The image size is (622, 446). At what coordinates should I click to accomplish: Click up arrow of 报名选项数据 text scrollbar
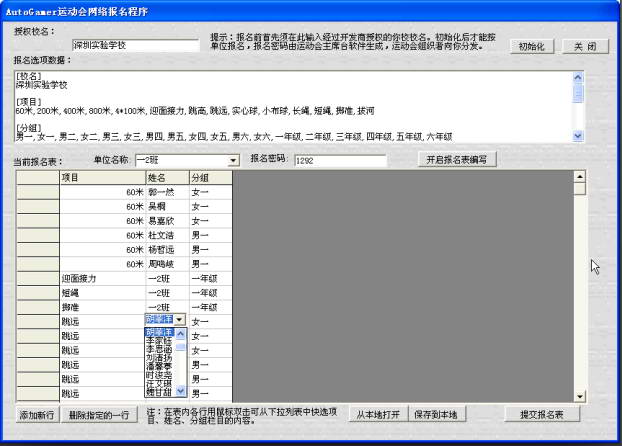point(578,77)
